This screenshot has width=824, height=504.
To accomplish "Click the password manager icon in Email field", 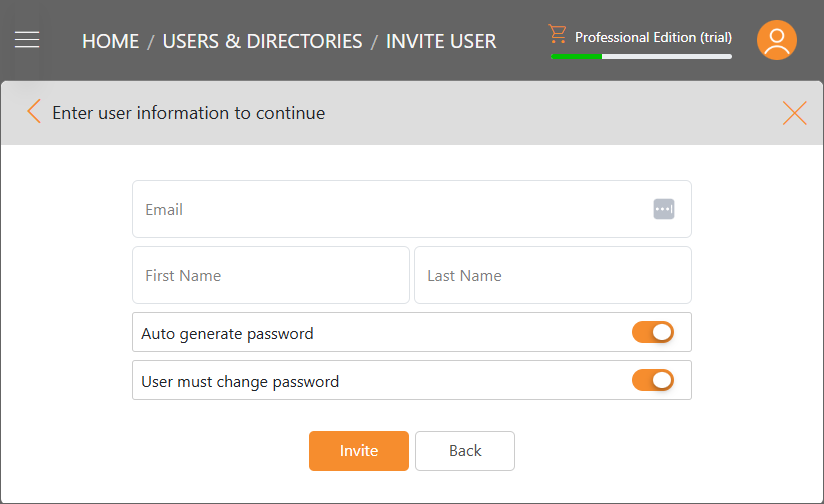I will point(664,209).
